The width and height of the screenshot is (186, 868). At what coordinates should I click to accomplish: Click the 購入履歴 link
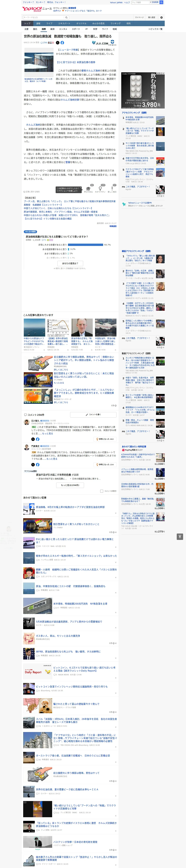[152, 17]
